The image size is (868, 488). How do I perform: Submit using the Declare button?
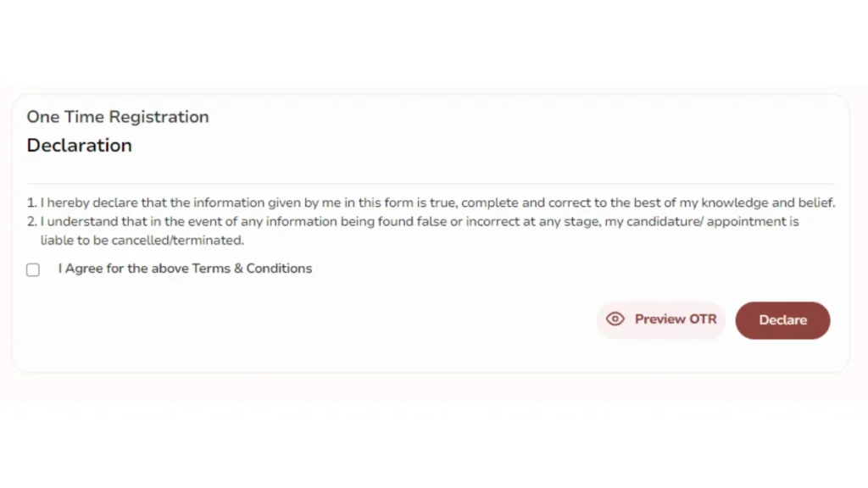[782, 320]
